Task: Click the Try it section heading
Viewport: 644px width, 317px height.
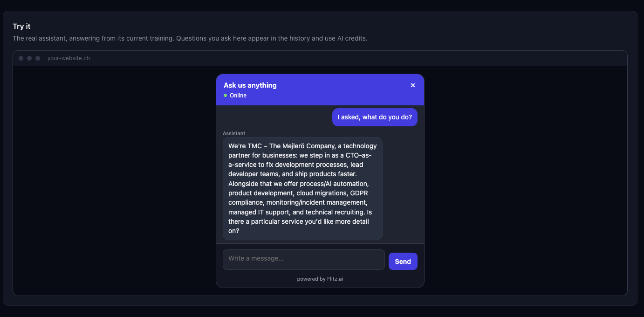Action: click(22, 27)
